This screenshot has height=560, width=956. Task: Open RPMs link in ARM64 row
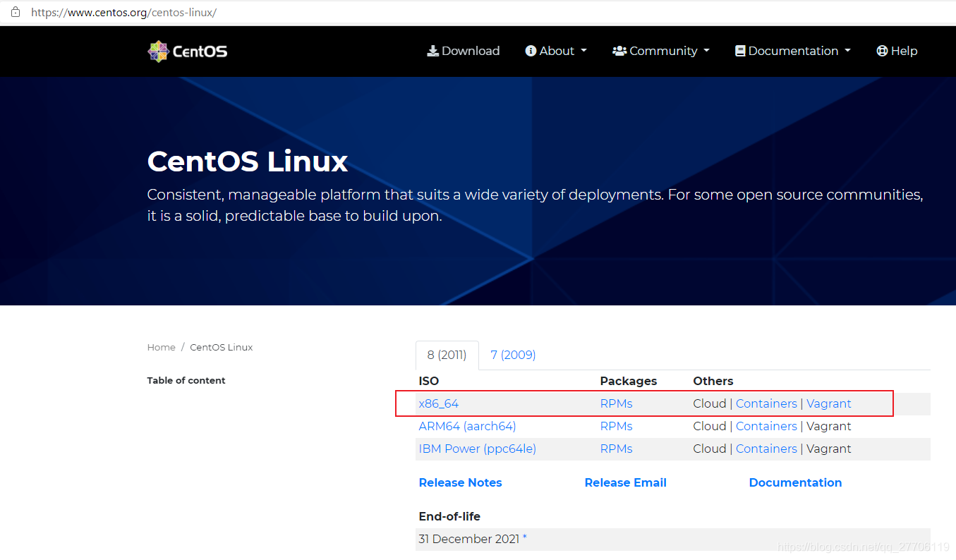(x=616, y=426)
